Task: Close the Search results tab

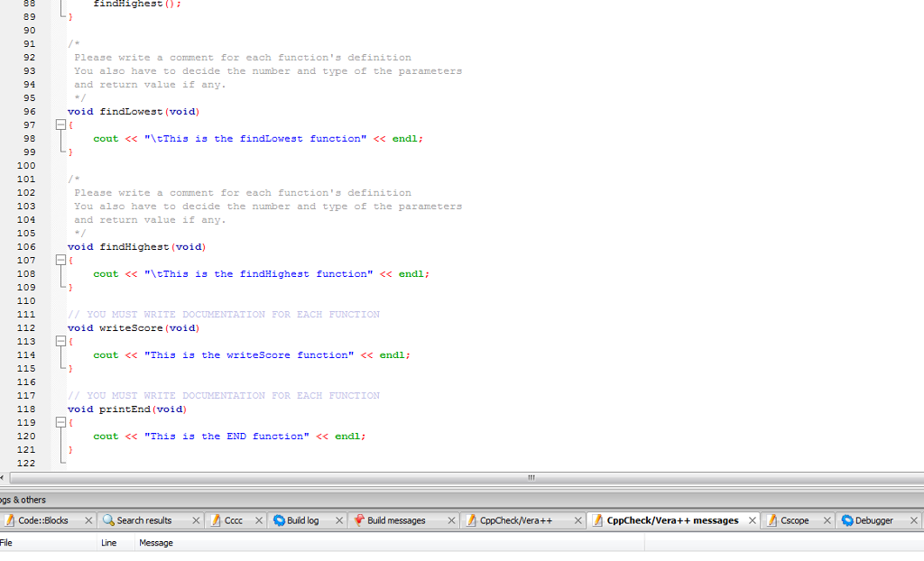Action: (196, 520)
